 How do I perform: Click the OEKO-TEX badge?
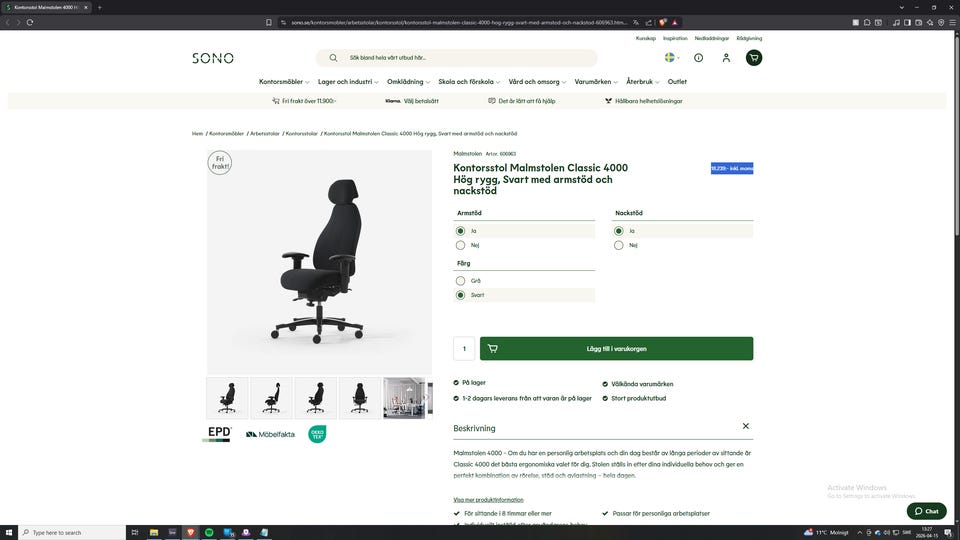coord(317,433)
